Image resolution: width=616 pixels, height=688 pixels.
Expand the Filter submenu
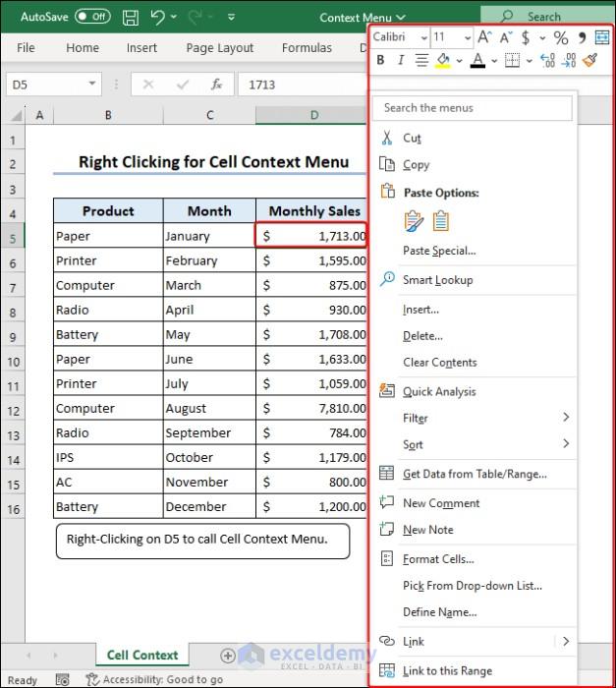point(566,417)
